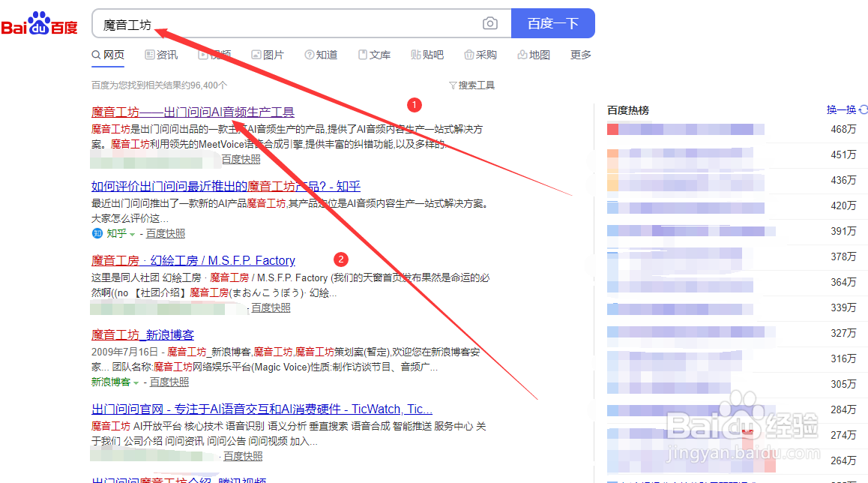The height and width of the screenshot is (483, 868).
Task: Open hot list item with 468万
Action: 732,130
